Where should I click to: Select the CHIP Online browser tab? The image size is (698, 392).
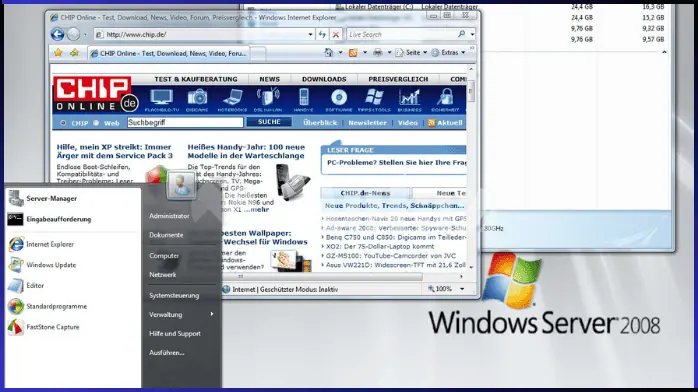pos(169,53)
